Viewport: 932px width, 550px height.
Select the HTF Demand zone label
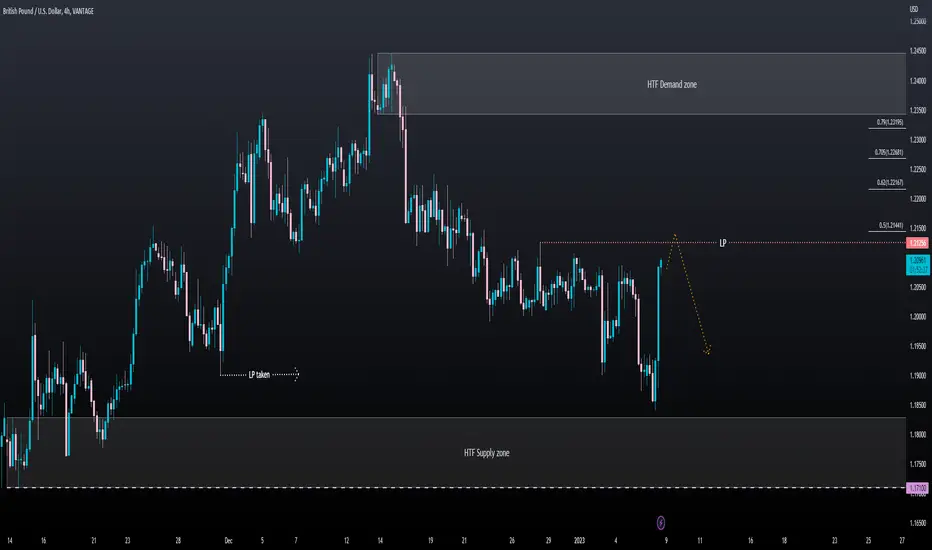672,84
